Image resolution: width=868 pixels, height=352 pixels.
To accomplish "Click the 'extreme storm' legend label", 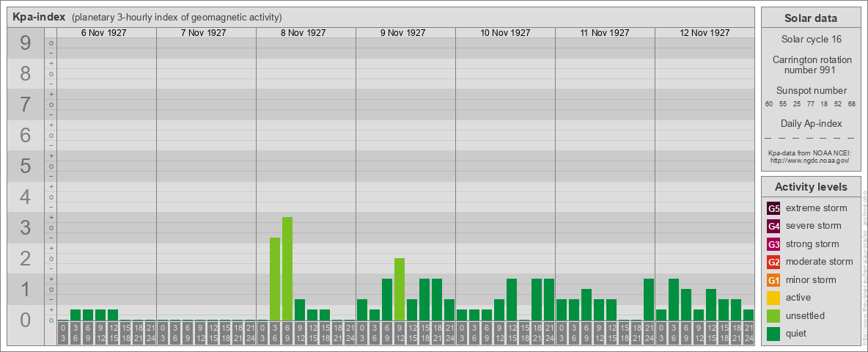I will pyautogui.click(x=817, y=208).
